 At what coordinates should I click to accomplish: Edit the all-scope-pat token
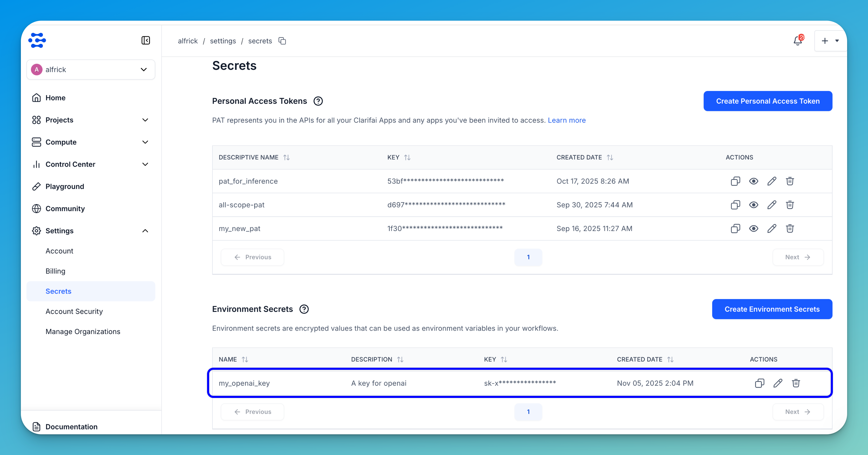pos(772,205)
